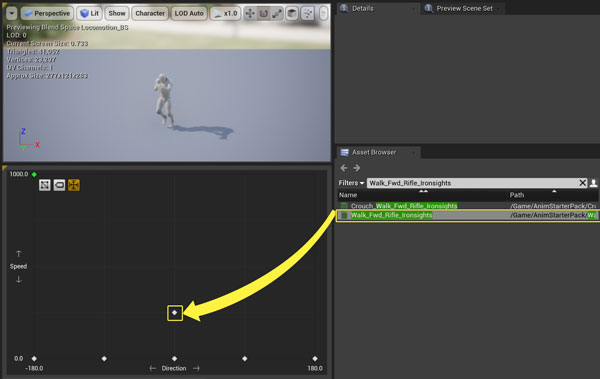Open the Perspective view mode menu

[47, 13]
